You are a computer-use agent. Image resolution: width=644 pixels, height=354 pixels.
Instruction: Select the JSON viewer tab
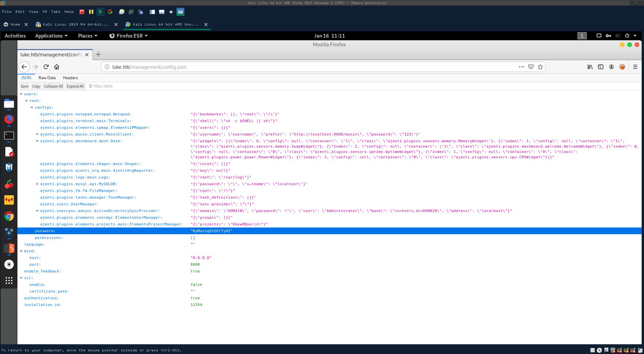26,78
